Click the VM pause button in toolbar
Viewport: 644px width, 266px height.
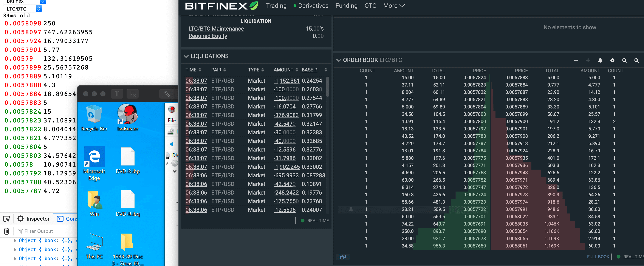point(117,94)
